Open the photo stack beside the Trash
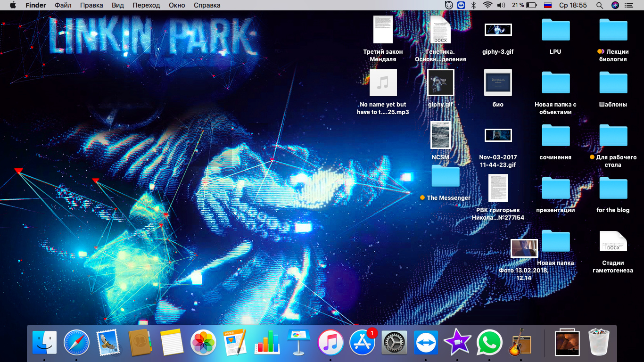The image size is (644, 362). coord(567,342)
